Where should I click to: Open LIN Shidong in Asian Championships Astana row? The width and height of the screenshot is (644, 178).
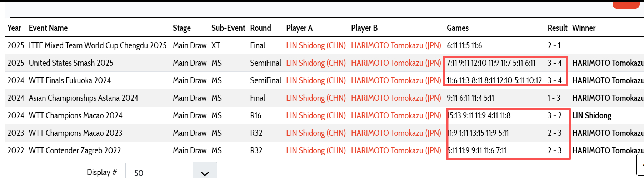316,98
